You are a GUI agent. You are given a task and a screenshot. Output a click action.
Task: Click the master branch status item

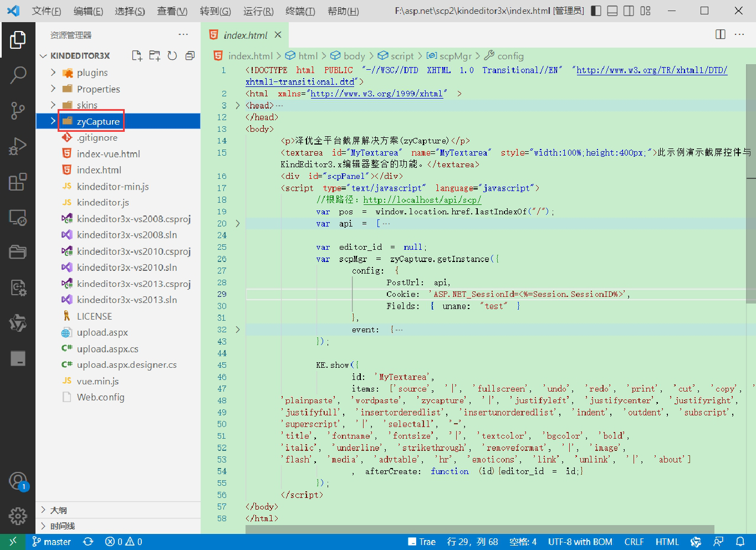[x=52, y=542]
